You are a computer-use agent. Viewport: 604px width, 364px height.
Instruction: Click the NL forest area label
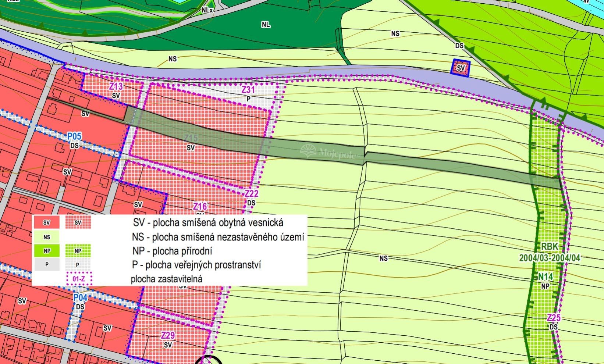(266, 25)
